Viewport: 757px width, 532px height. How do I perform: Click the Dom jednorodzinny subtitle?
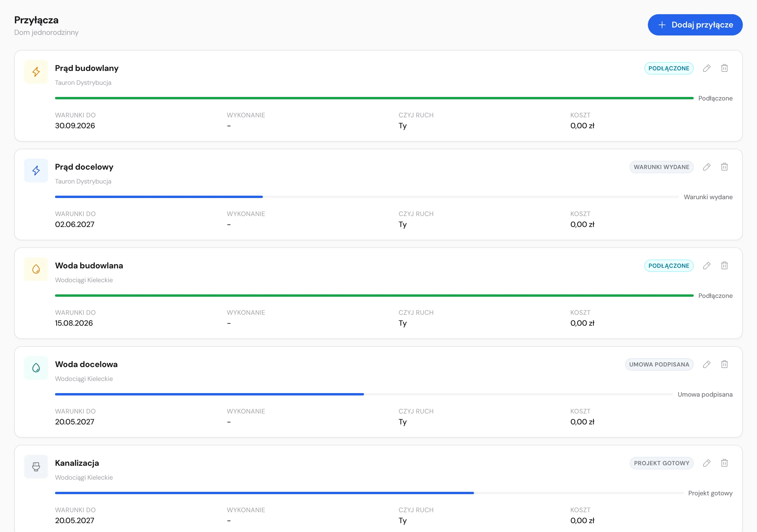click(46, 32)
